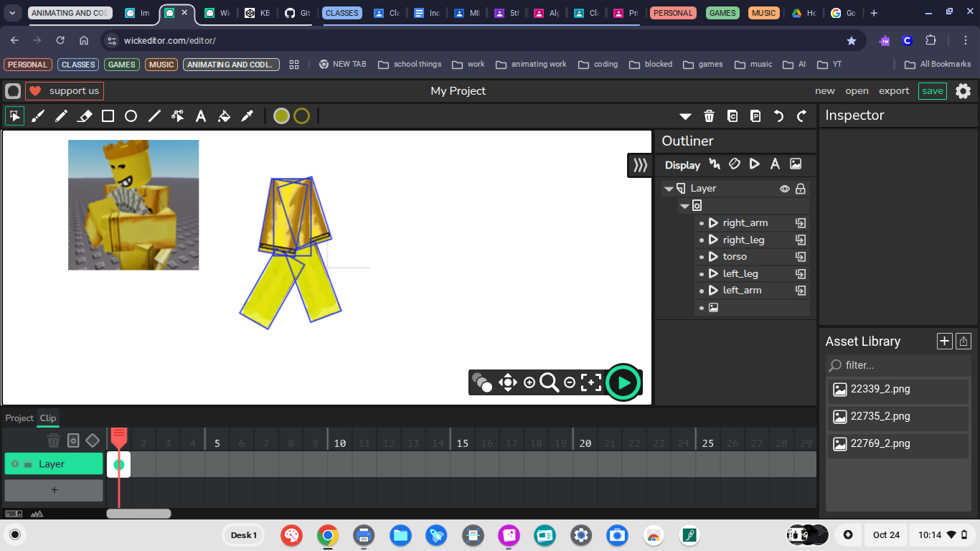Select the Brush tool
Image resolution: width=980 pixels, height=551 pixels.
[38, 116]
